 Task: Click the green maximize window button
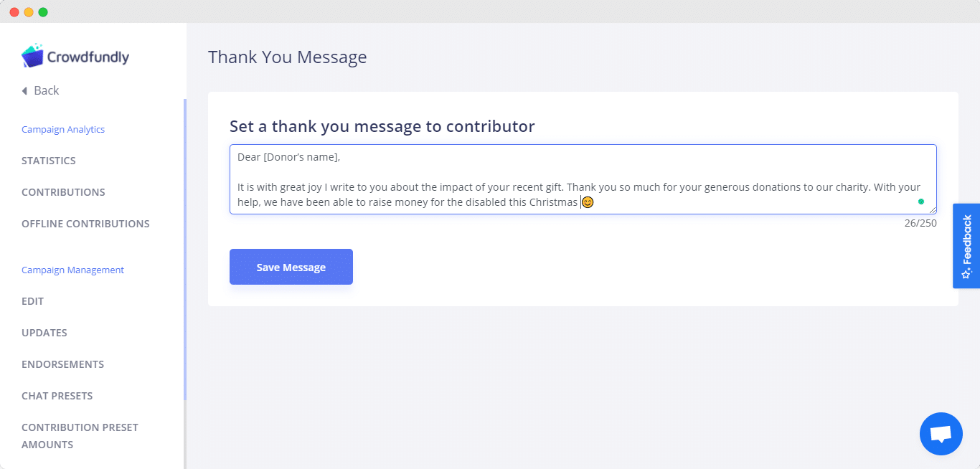point(43,12)
